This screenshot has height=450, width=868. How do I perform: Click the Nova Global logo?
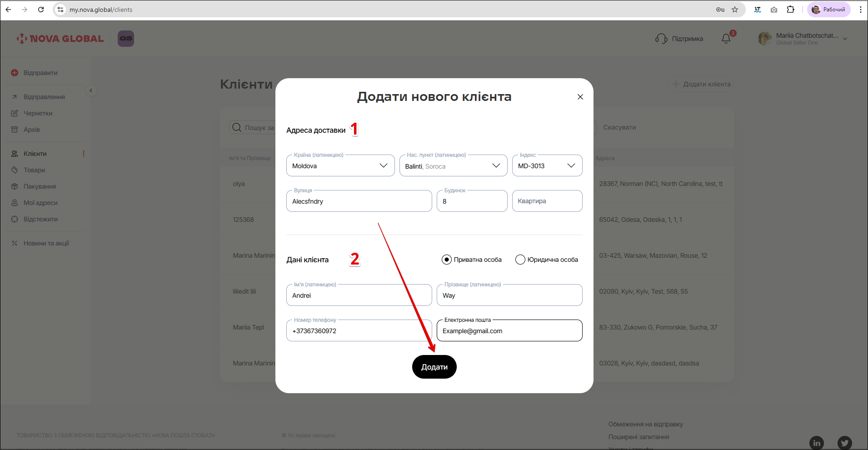tap(60, 39)
